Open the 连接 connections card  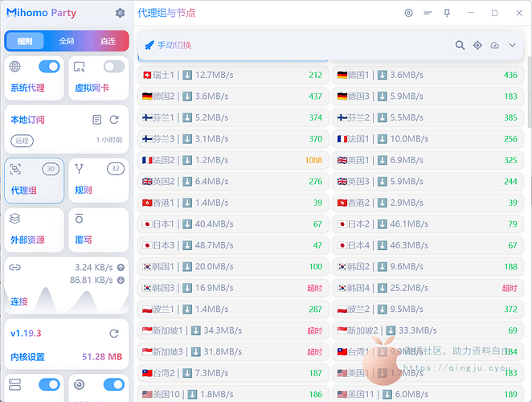click(67, 285)
